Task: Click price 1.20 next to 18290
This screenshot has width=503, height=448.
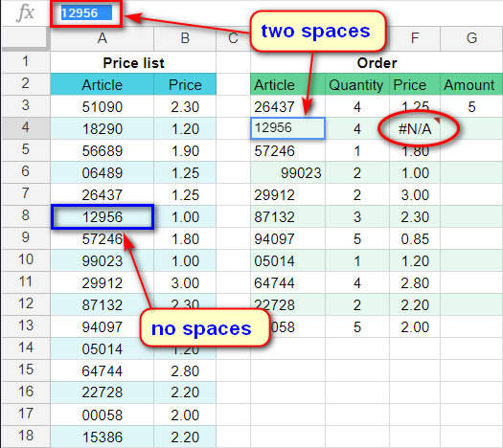Action: tap(185, 129)
